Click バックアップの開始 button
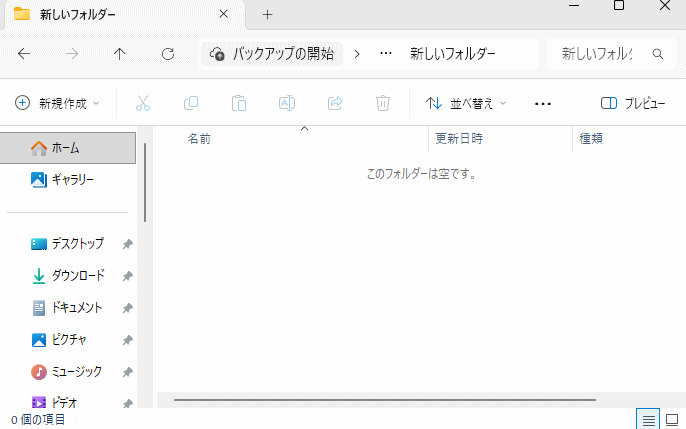Image resolution: width=686 pixels, height=429 pixels. (272, 54)
